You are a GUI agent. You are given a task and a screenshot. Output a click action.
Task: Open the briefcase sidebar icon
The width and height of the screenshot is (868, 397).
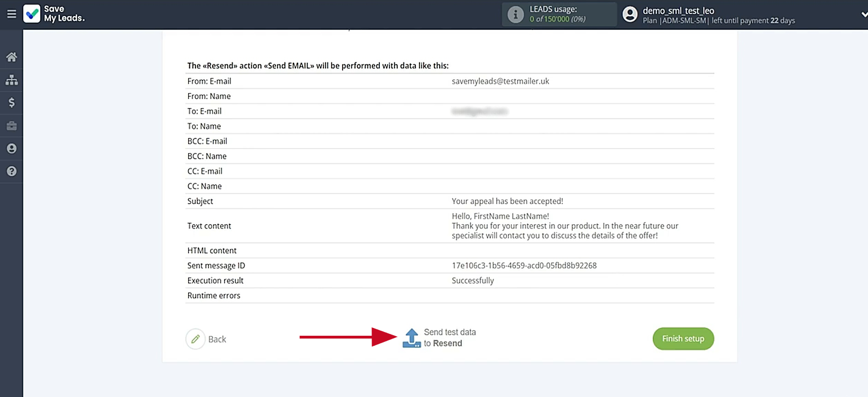[x=12, y=126]
